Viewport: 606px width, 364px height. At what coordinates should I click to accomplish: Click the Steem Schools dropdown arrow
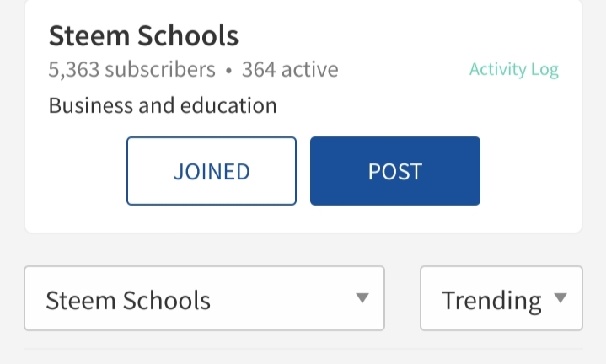(362, 298)
